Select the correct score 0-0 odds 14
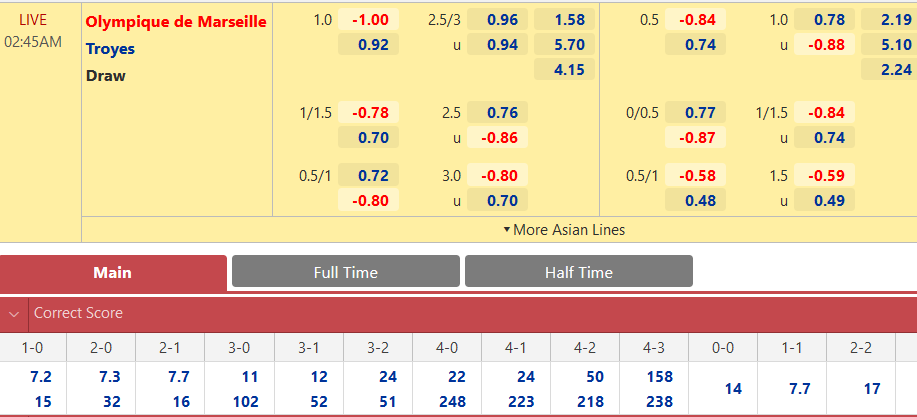Image resolution: width=917 pixels, height=417 pixels. click(732, 389)
